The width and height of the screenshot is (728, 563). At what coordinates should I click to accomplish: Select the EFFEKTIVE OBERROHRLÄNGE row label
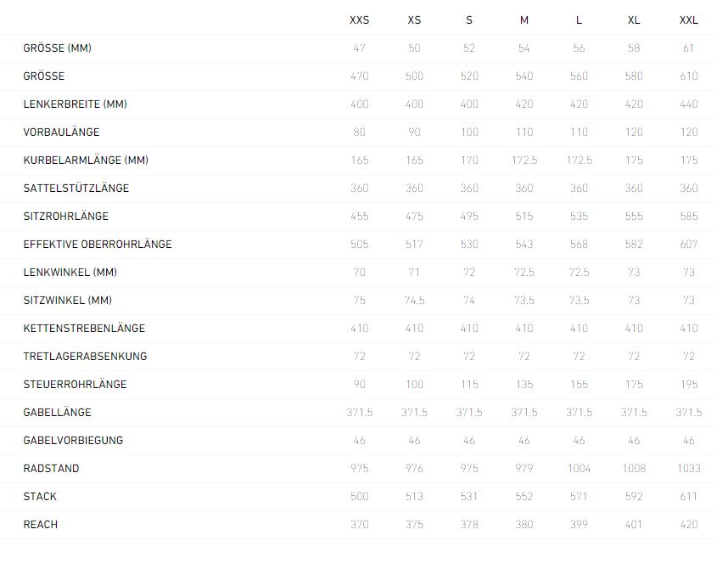click(98, 245)
